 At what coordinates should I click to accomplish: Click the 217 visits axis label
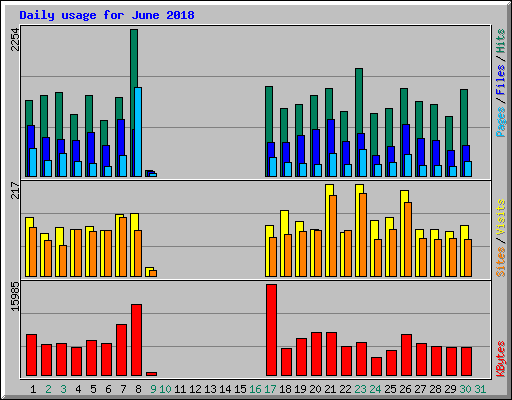click(x=15, y=190)
